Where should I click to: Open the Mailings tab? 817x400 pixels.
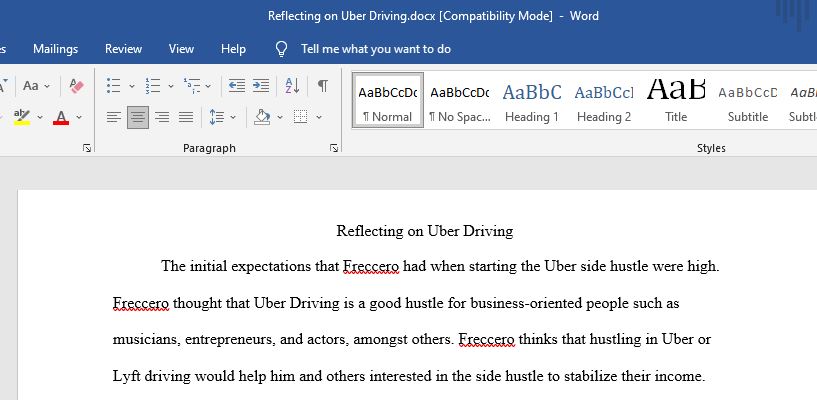[55, 49]
